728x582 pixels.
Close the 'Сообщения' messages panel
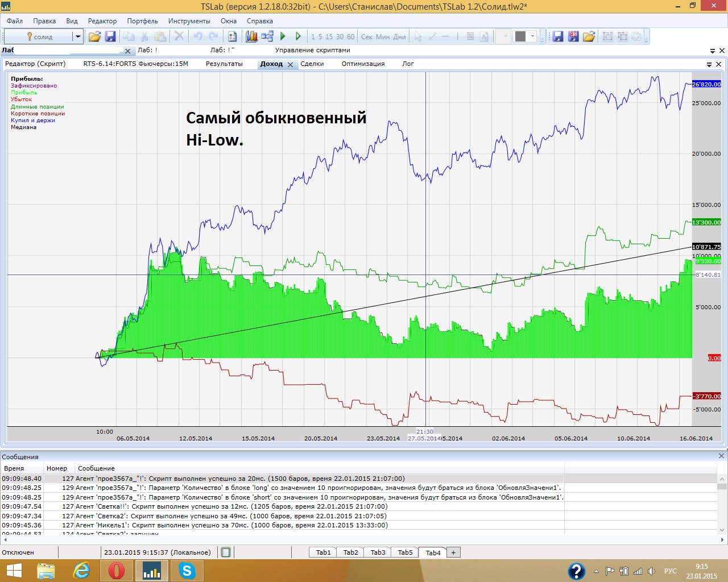pos(721,456)
